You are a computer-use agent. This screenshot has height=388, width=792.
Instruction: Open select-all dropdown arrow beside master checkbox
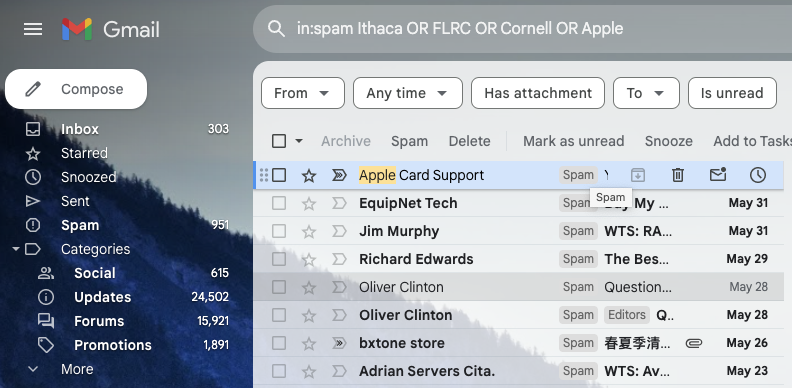pos(299,141)
